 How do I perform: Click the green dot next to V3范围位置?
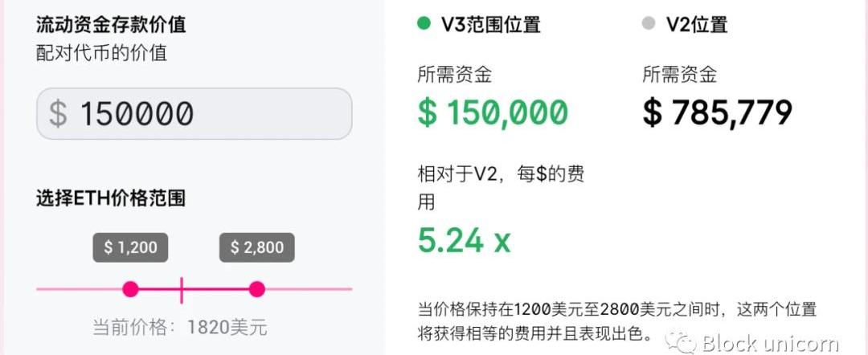[424, 23]
